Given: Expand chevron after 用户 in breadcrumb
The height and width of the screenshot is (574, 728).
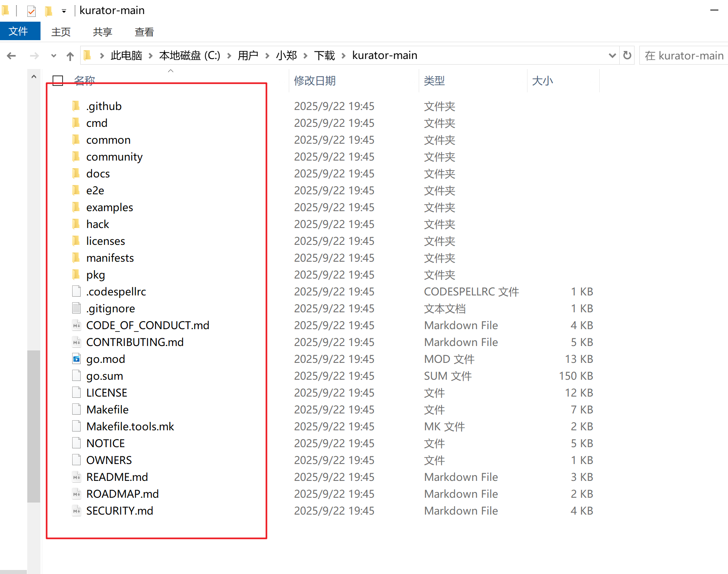Looking at the screenshot, I should coord(267,56).
